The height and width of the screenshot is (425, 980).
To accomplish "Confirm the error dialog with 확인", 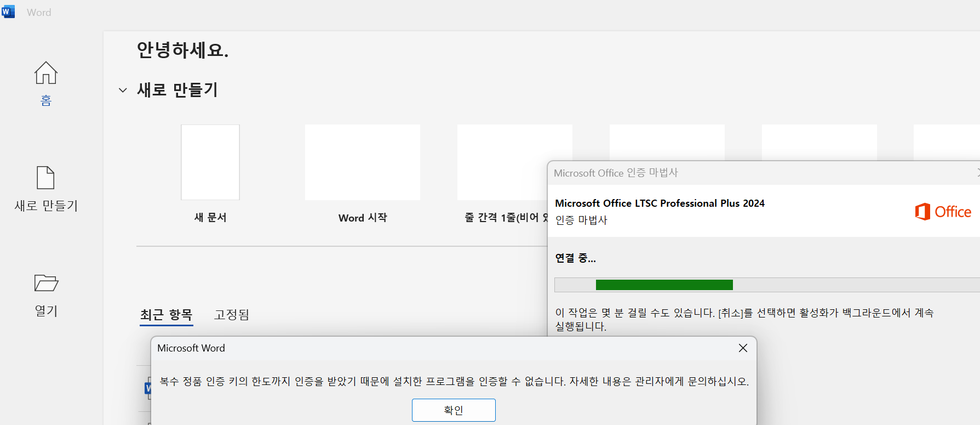I will (x=454, y=410).
